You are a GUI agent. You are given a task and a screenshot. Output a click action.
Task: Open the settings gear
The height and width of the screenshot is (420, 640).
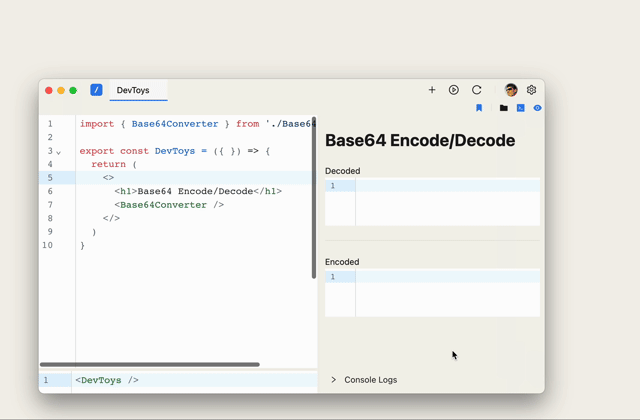[x=532, y=90]
